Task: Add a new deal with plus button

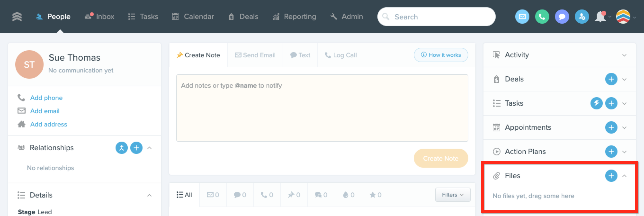Action: [611, 79]
